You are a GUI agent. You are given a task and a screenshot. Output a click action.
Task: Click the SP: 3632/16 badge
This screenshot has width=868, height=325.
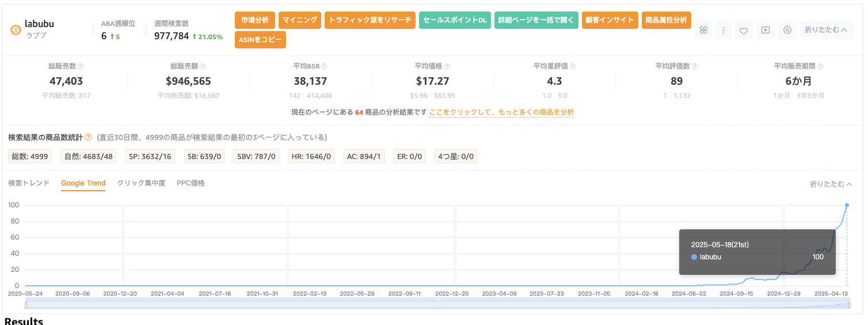coord(150,156)
